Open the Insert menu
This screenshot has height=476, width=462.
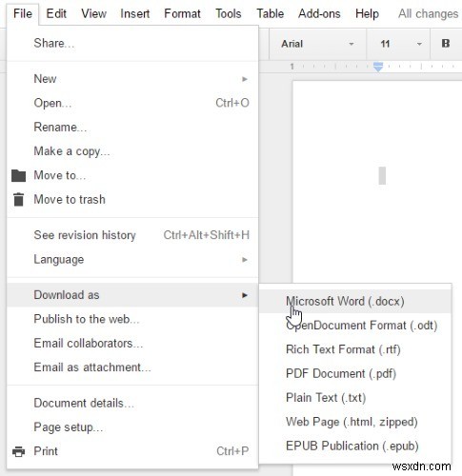(135, 13)
